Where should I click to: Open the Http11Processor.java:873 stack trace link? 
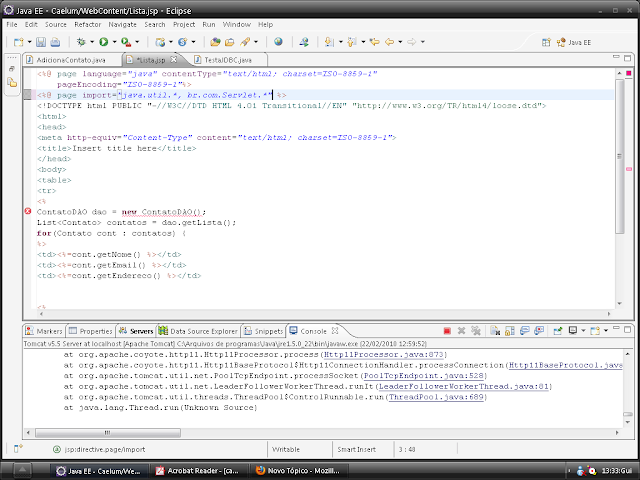tap(384, 354)
